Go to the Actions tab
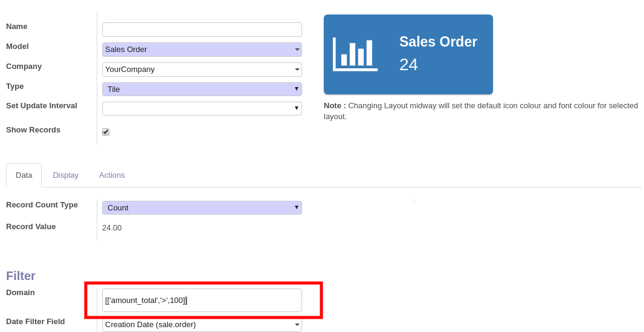 (112, 175)
